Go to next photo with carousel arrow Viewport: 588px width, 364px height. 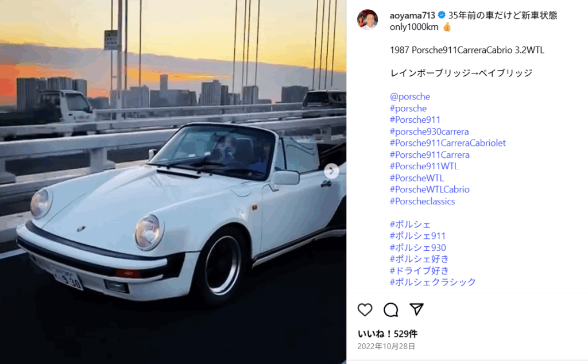[x=331, y=171]
